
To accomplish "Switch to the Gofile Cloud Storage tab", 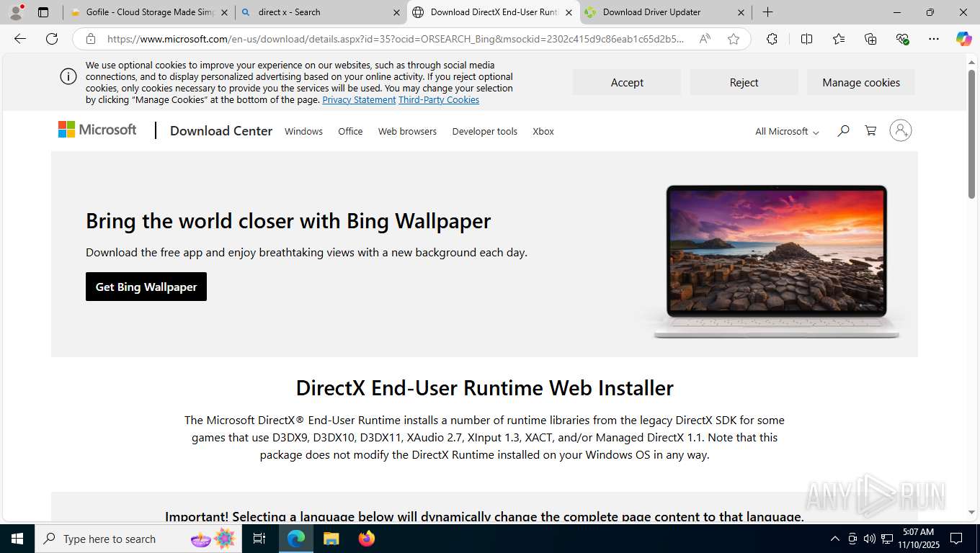I will [x=150, y=12].
